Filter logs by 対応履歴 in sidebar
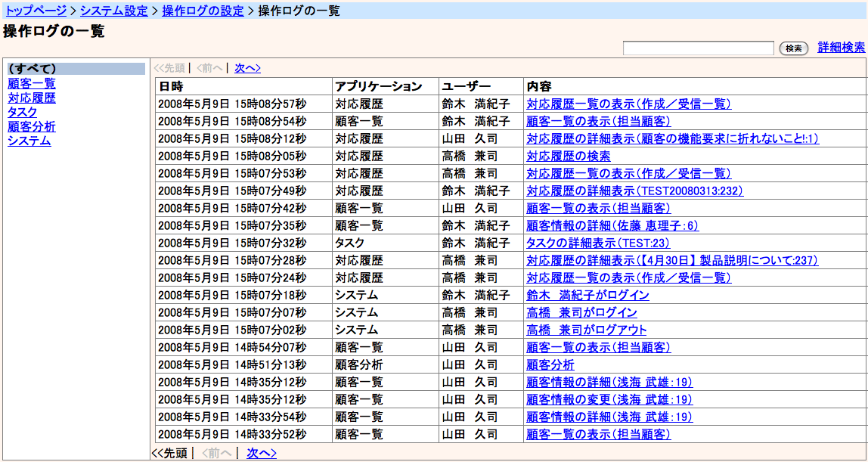The height and width of the screenshot is (462, 868). point(31,98)
